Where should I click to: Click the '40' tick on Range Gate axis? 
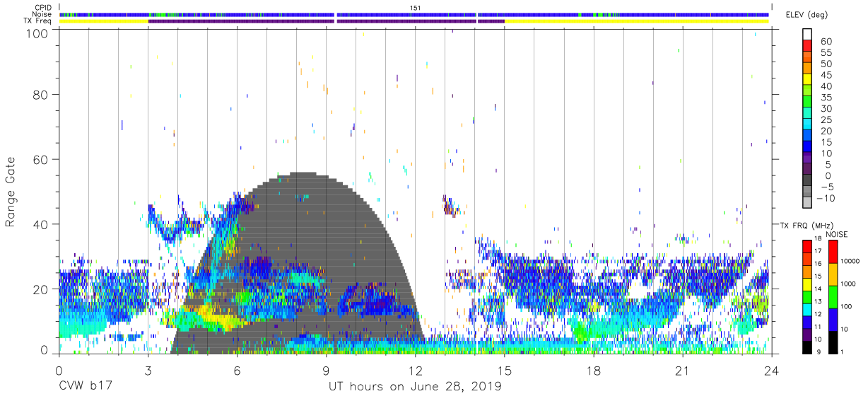(41, 224)
